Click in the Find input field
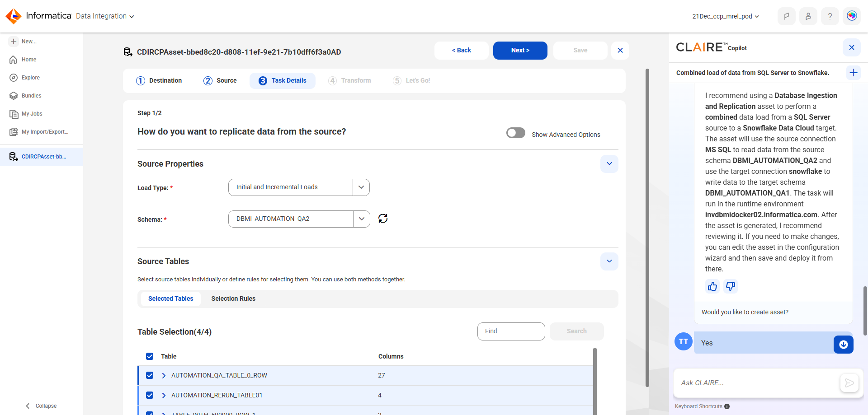This screenshot has width=868, height=415. tap(511, 331)
